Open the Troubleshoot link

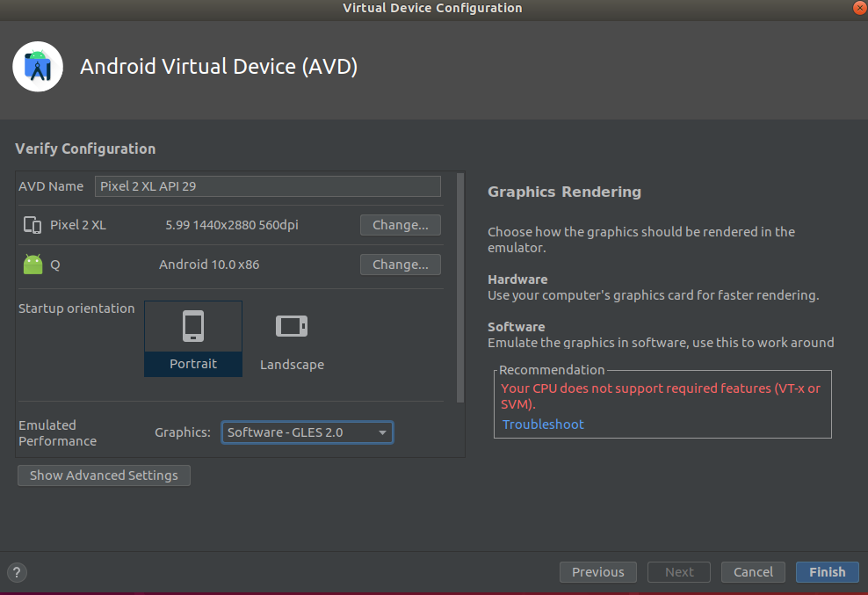coord(543,424)
